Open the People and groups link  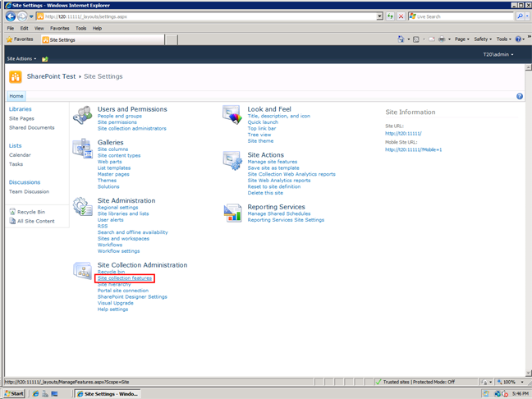(120, 116)
